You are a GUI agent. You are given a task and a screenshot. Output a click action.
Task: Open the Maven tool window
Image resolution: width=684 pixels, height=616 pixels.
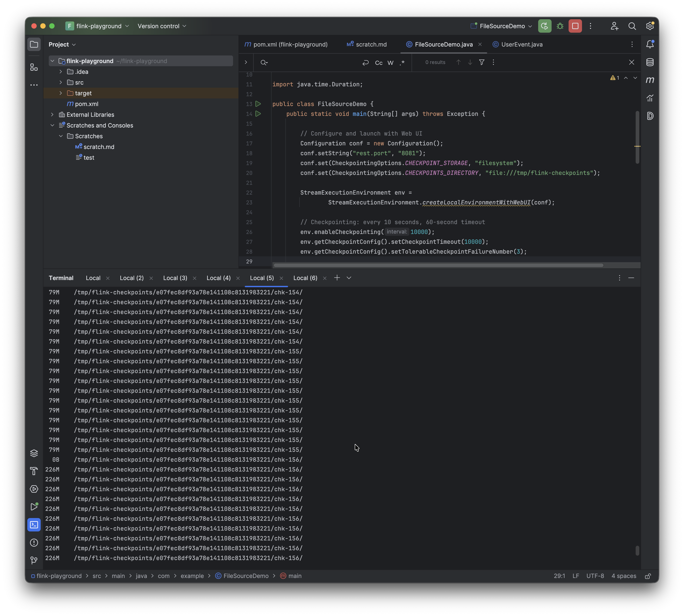click(x=650, y=80)
